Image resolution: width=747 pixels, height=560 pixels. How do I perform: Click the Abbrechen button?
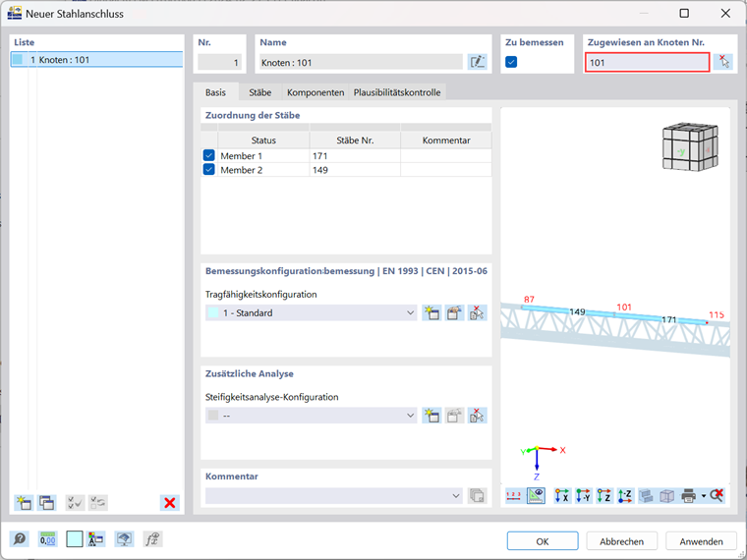point(621,541)
